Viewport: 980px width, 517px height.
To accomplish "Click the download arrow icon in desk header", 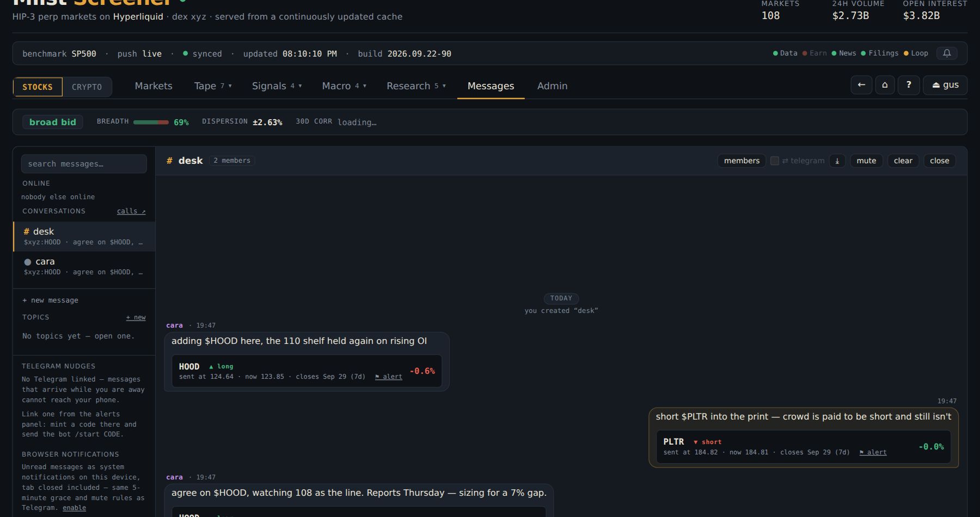I will pyautogui.click(x=837, y=161).
